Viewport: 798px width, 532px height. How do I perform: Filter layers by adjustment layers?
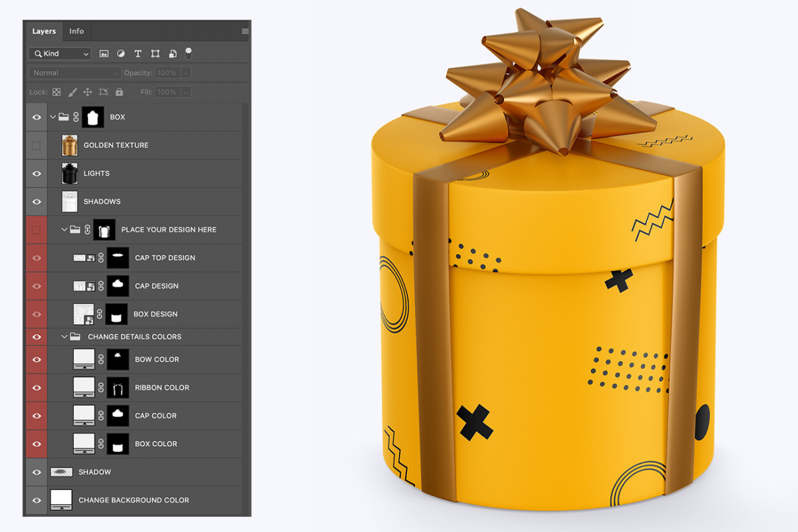click(121, 54)
